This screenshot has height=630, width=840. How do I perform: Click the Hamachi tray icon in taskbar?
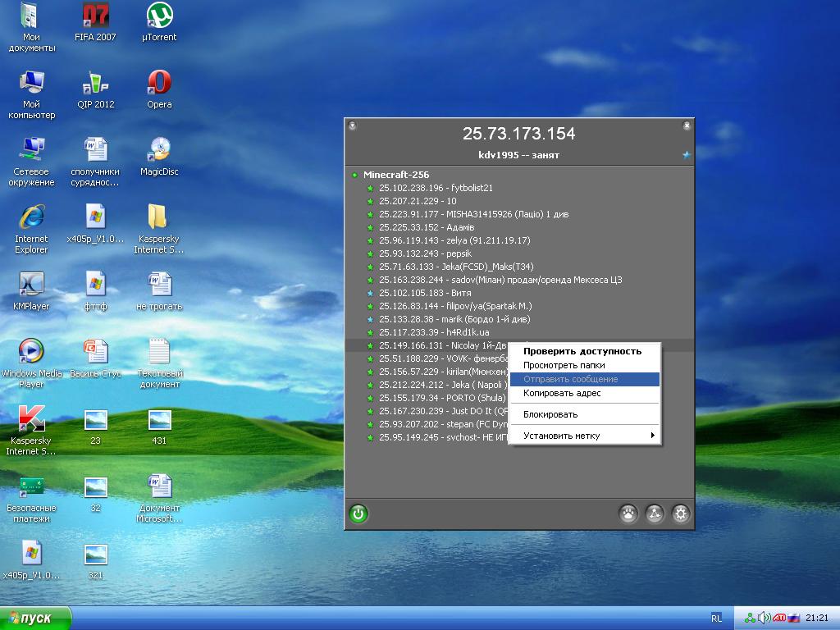(750, 618)
